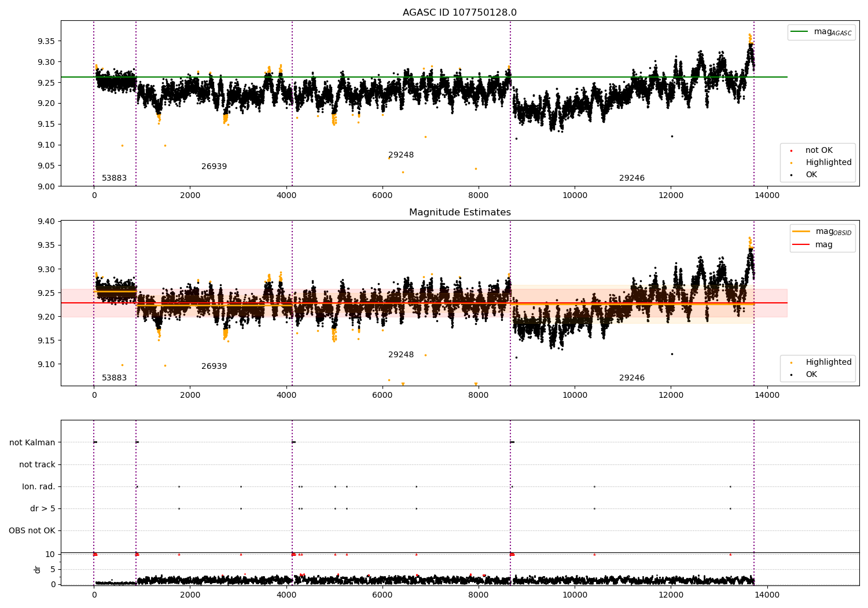The height and width of the screenshot is (608, 868).
Task: Click the 'not track' row label
Action: 37,464
